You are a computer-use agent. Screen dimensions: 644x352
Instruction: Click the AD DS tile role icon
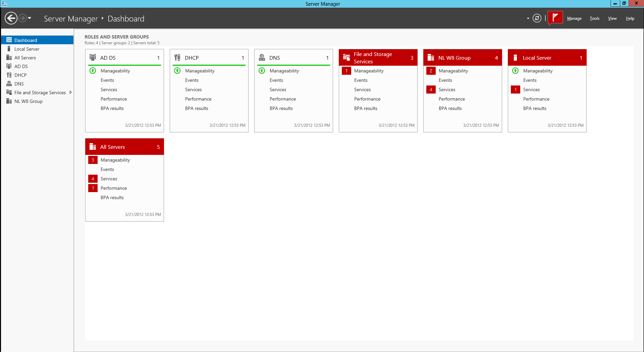click(x=93, y=57)
